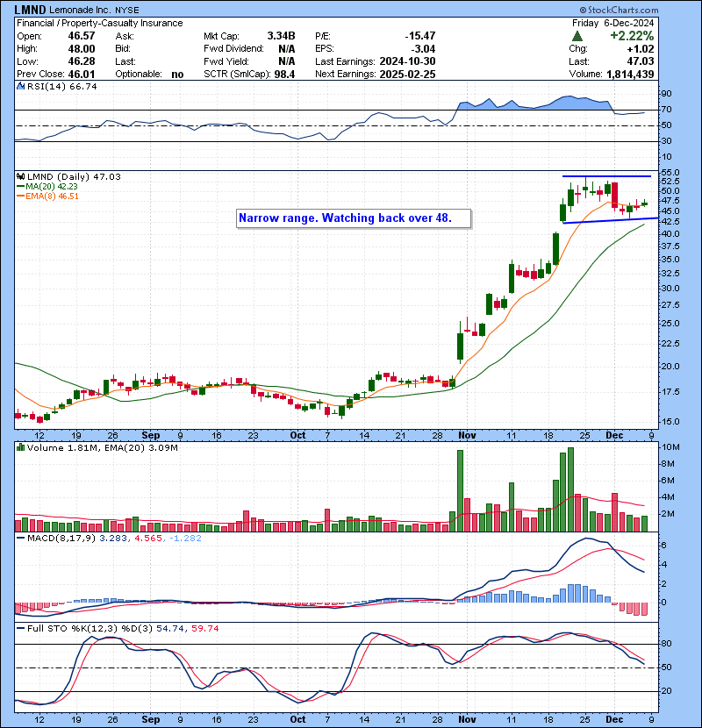Viewport: 702px width, 728px height.
Task: Click the MACD signal value 4.565
Action: (148, 539)
